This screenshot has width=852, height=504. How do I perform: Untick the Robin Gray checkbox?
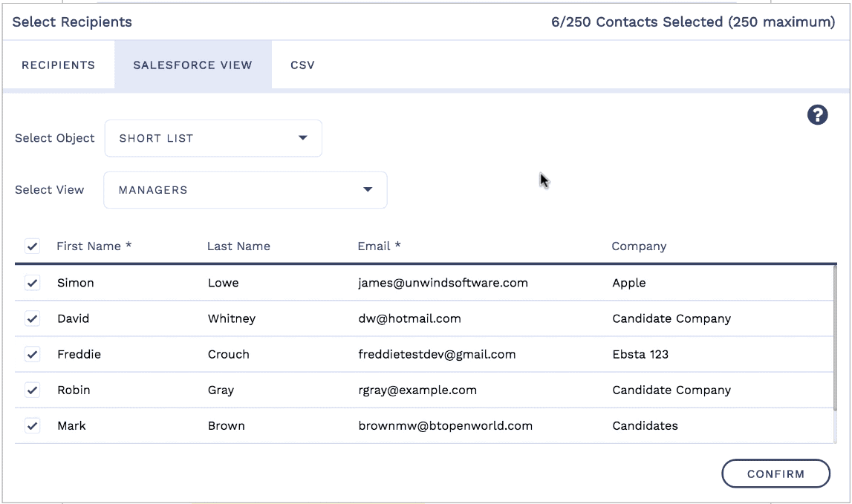(x=32, y=390)
